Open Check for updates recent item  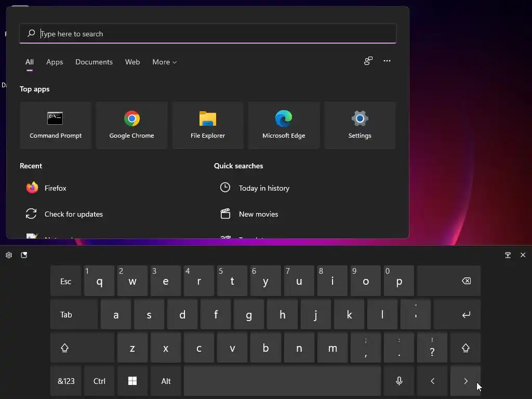(64, 214)
